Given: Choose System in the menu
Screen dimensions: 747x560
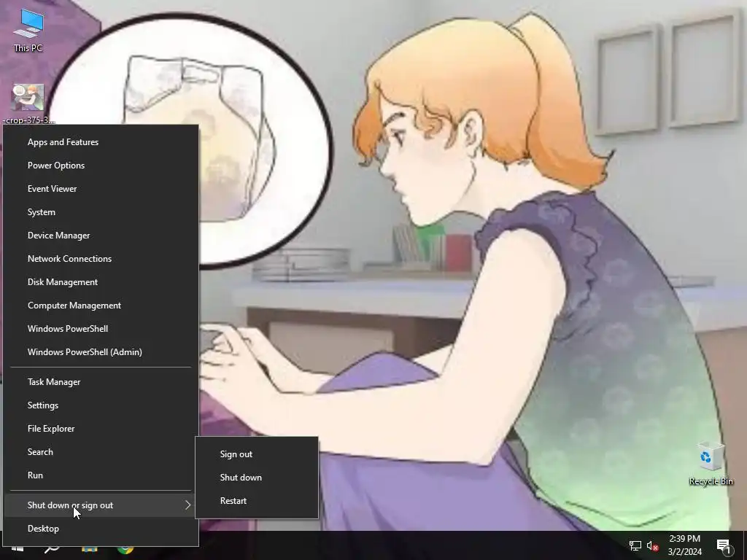Looking at the screenshot, I should pyautogui.click(x=101, y=212).
